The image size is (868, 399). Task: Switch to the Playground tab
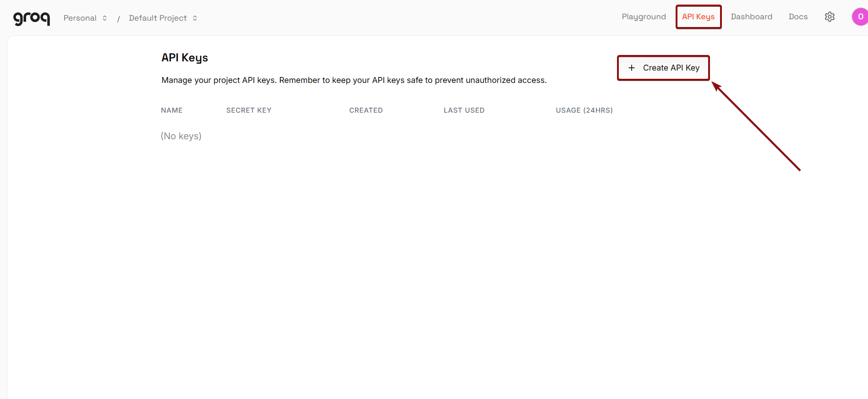pos(644,16)
